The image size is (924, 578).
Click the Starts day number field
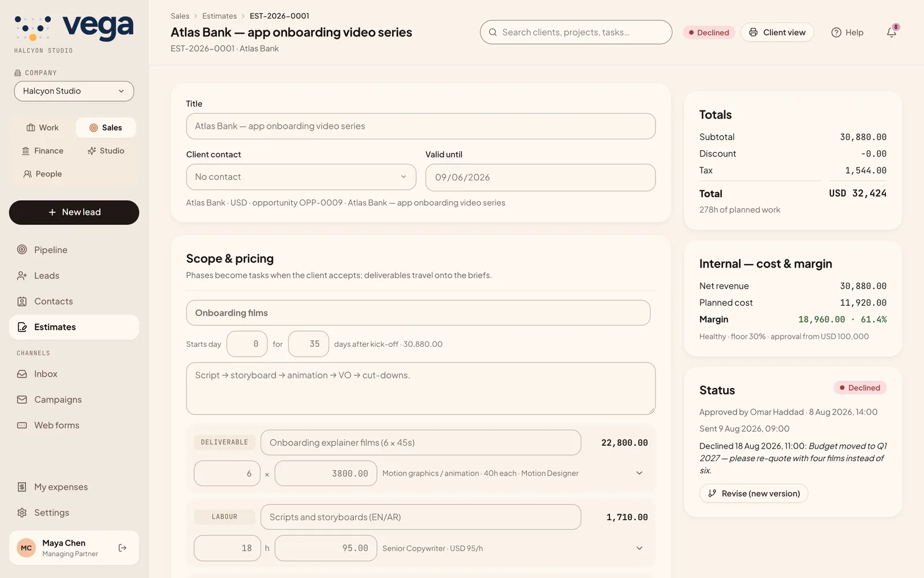click(x=247, y=344)
